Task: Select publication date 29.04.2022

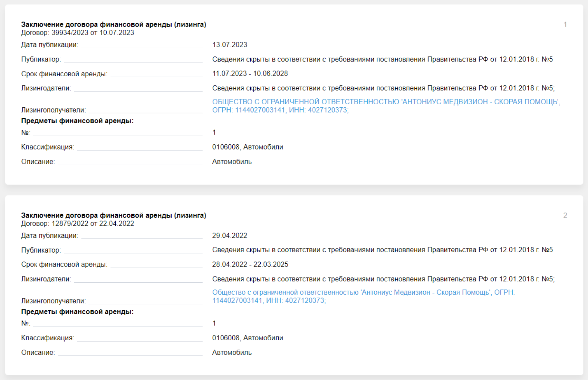Action: pyautogui.click(x=230, y=236)
